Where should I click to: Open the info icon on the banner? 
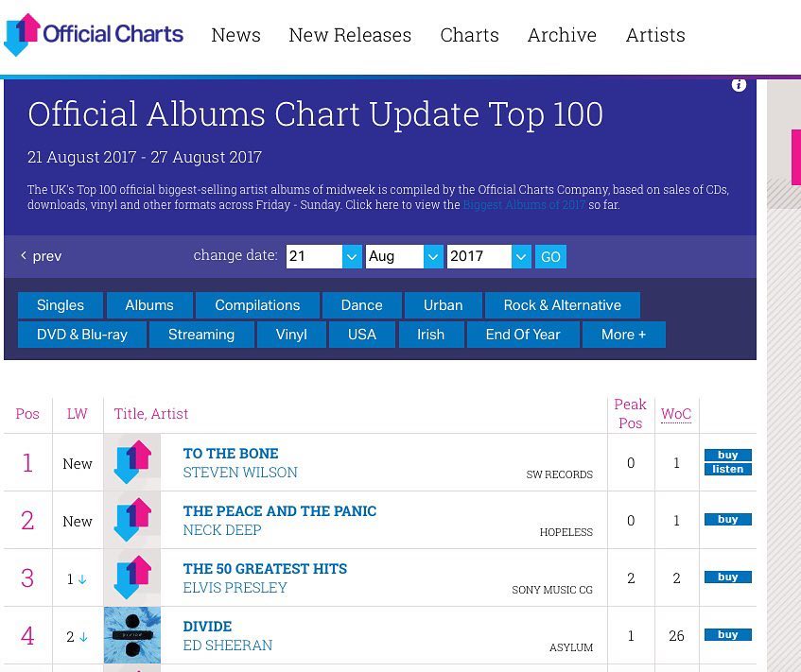pyautogui.click(x=739, y=85)
